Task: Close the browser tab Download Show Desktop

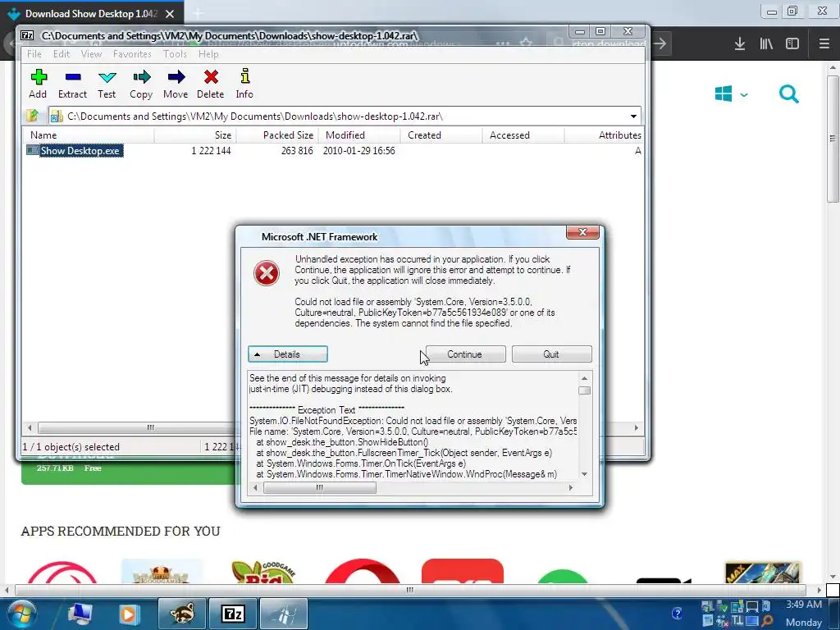Action: 170,14
